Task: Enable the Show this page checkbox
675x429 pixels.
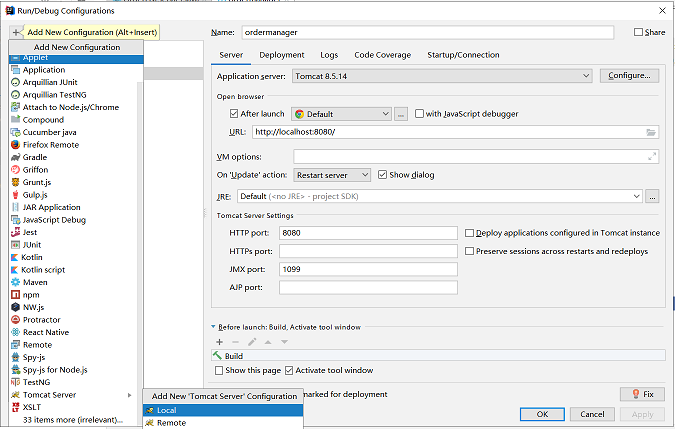Action: [219, 370]
